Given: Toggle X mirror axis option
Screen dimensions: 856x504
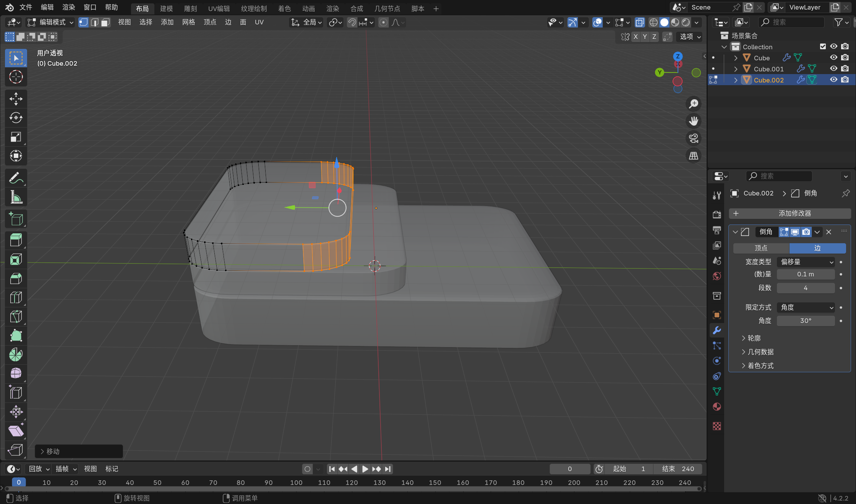Looking at the screenshot, I should coord(636,37).
